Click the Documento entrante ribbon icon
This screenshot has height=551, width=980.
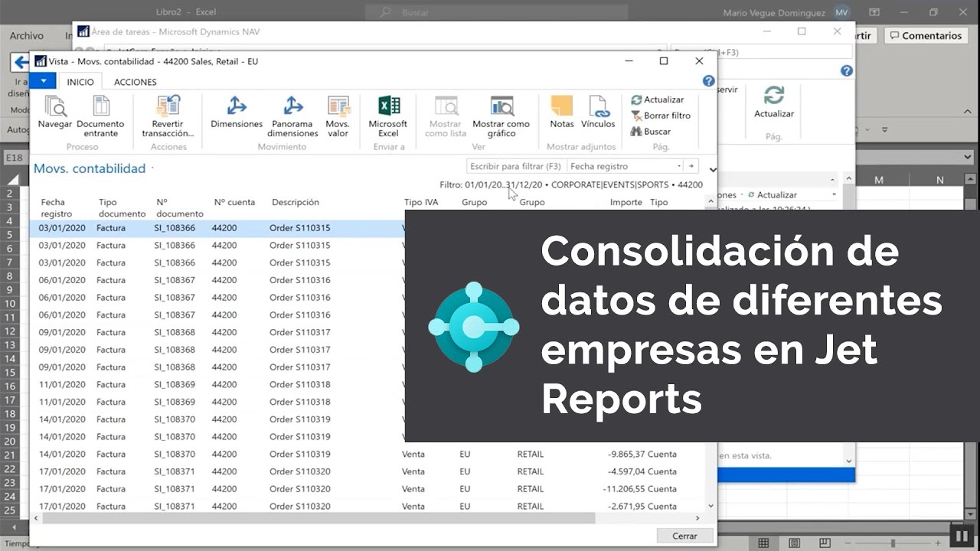(100, 116)
